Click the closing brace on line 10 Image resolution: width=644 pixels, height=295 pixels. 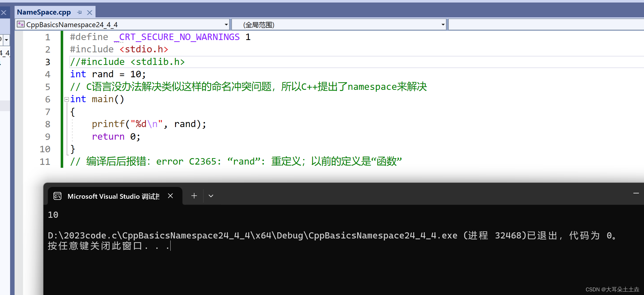73,149
